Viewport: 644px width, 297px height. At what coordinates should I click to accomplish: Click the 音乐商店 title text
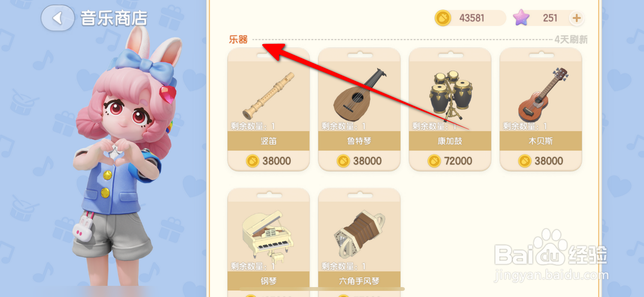point(114,18)
